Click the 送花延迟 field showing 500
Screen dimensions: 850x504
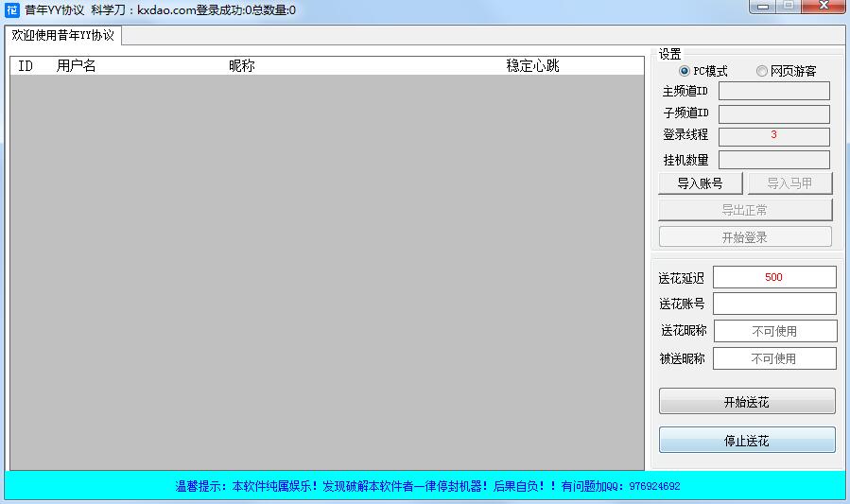[x=774, y=277]
